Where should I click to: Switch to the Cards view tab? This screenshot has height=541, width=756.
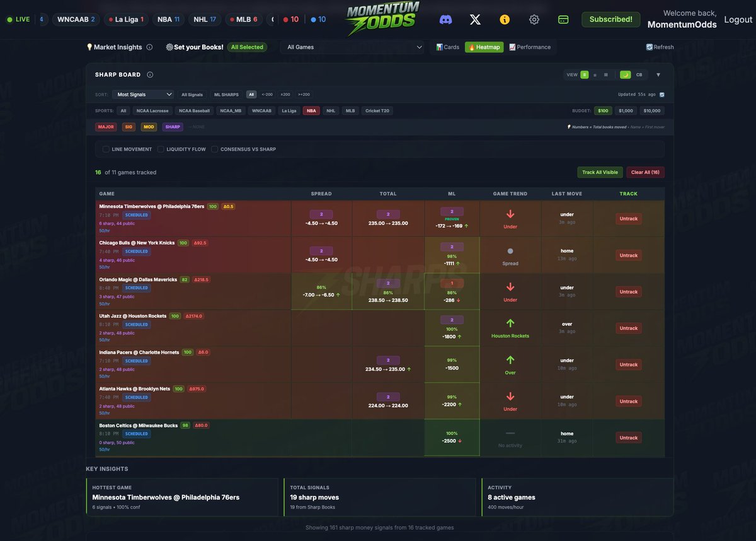448,47
